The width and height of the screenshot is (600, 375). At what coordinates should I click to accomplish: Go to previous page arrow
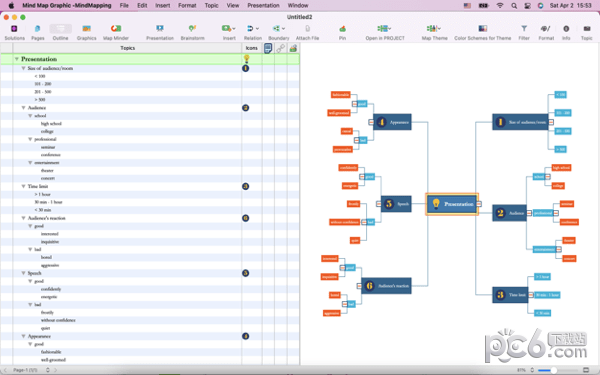(x=5, y=370)
